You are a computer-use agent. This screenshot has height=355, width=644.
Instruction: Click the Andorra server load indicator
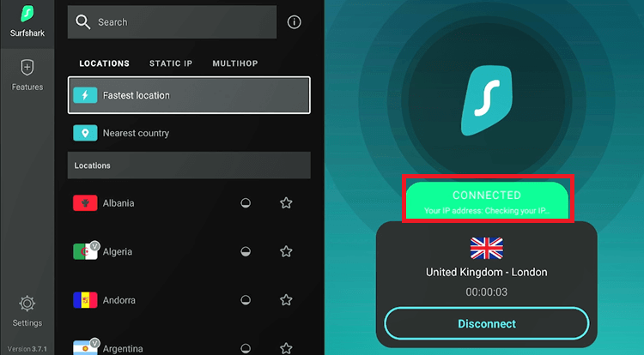pos(246,300)
